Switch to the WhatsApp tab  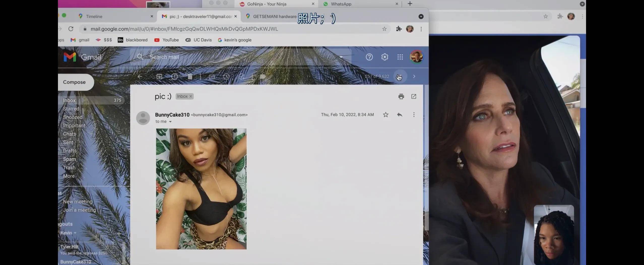(x=341, y=4)
